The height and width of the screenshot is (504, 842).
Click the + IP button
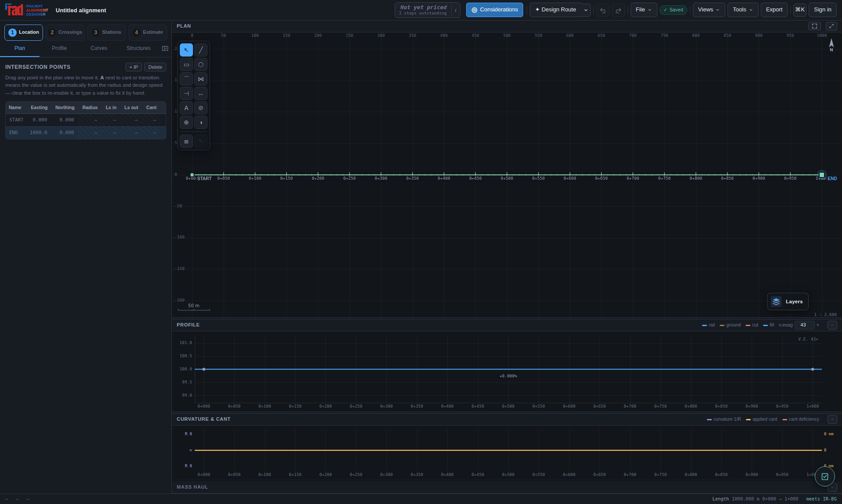(x=134, y=67)
